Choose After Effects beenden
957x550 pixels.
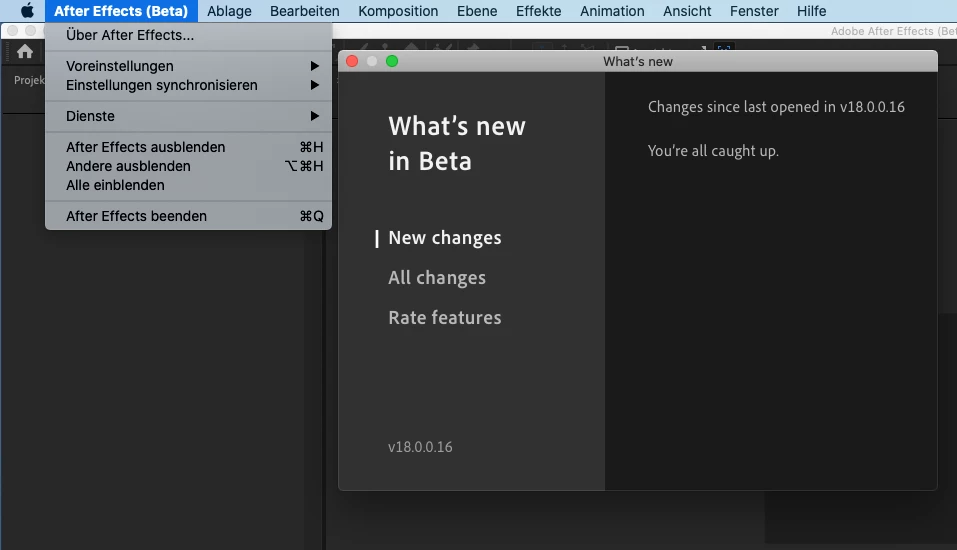click(x=189, y=216)
